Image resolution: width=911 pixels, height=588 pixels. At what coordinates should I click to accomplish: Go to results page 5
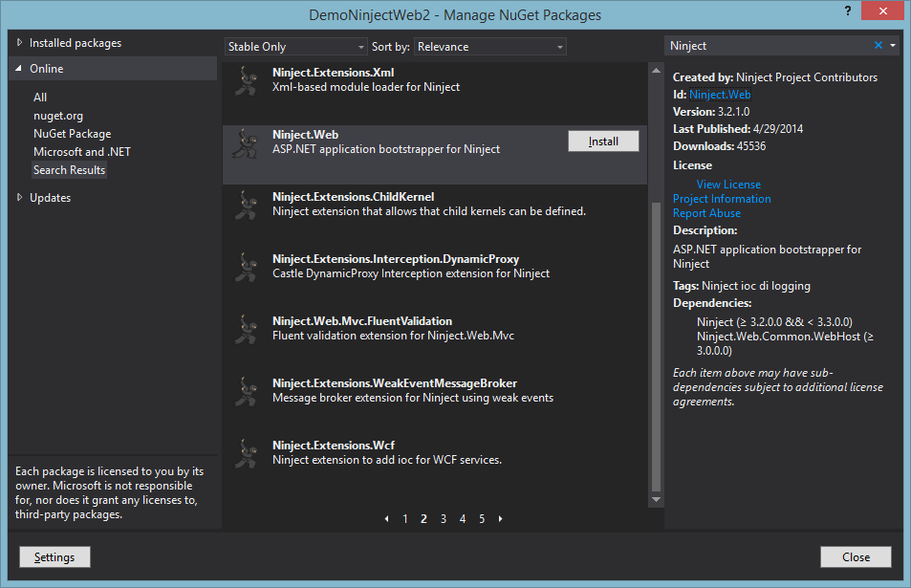(x=482, y=519)
